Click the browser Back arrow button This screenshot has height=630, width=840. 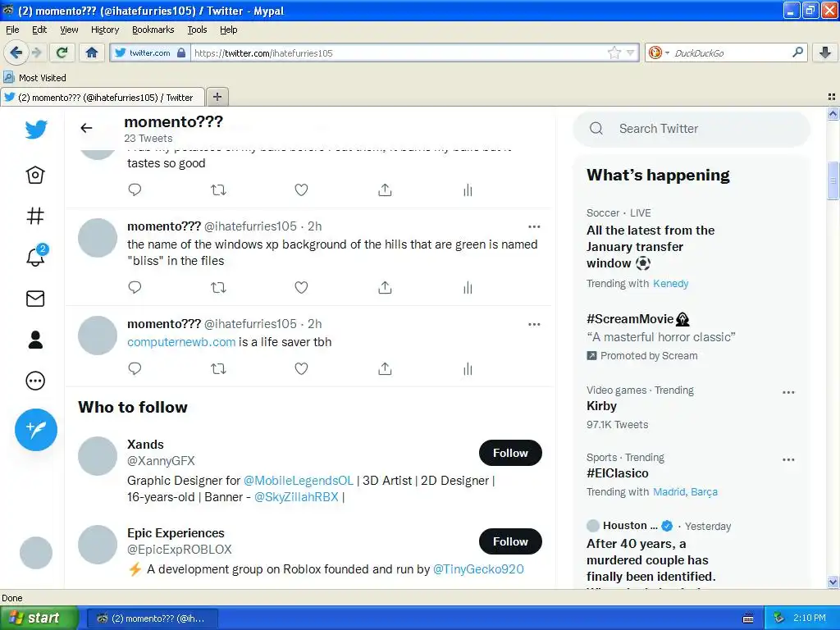16,52
